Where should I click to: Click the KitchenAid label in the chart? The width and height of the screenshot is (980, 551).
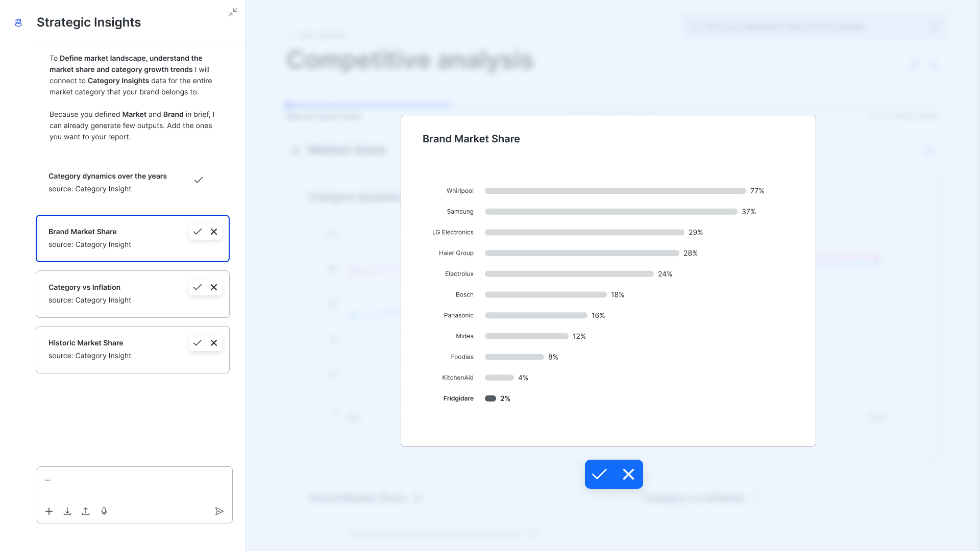click(458, 378)
